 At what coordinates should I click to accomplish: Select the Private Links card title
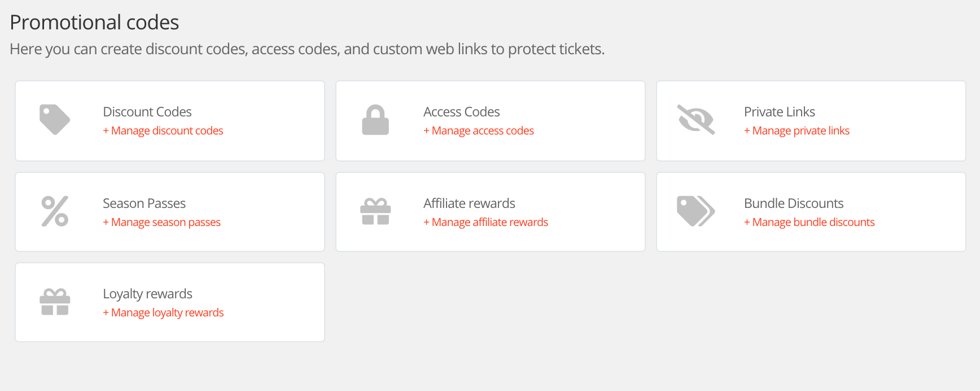point(780,112)
